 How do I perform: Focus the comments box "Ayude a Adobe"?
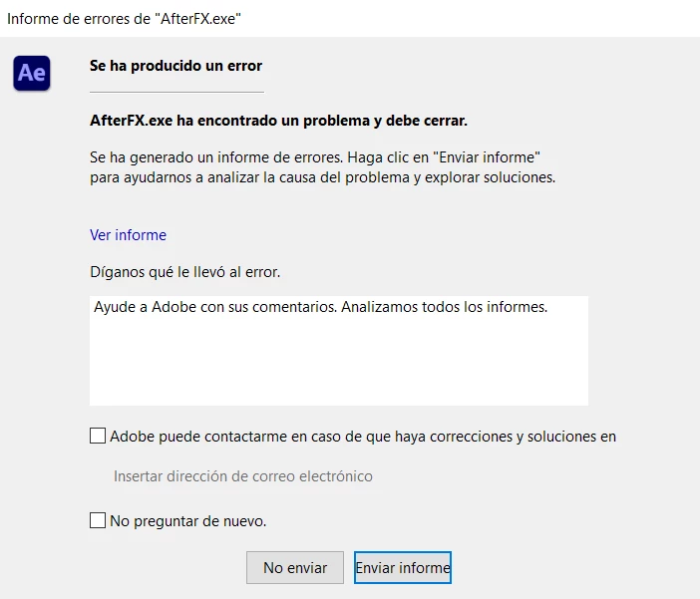coord(339,351)
